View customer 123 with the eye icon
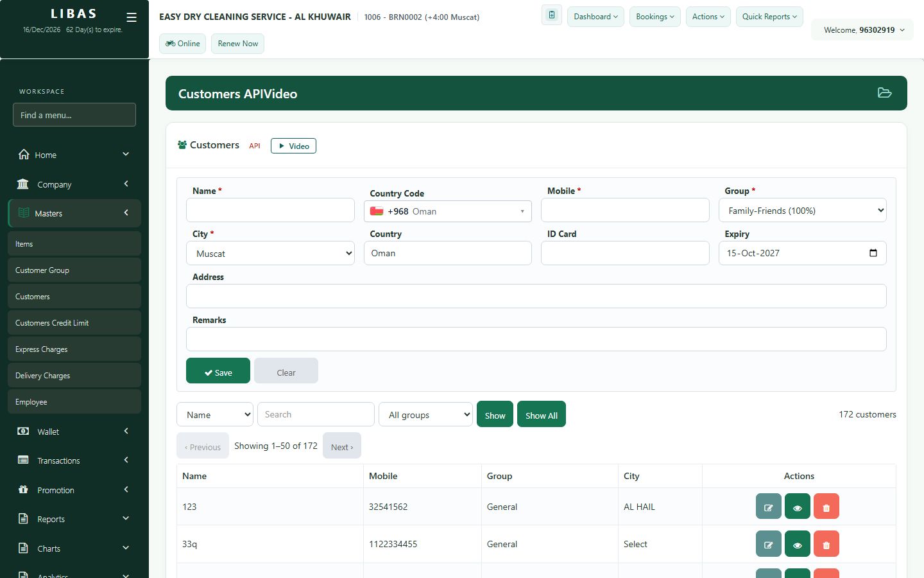 tap(798, 507)
